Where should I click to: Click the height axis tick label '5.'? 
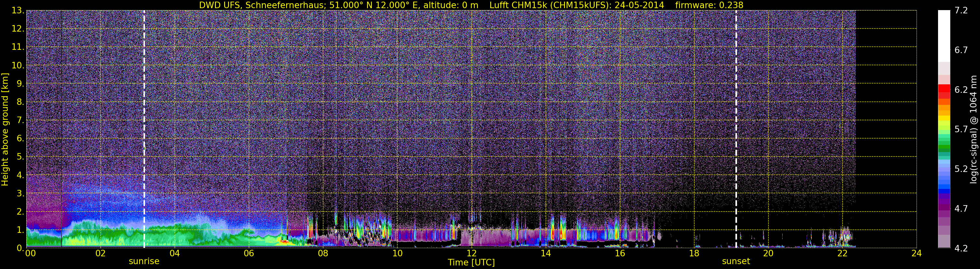point(20,157)
